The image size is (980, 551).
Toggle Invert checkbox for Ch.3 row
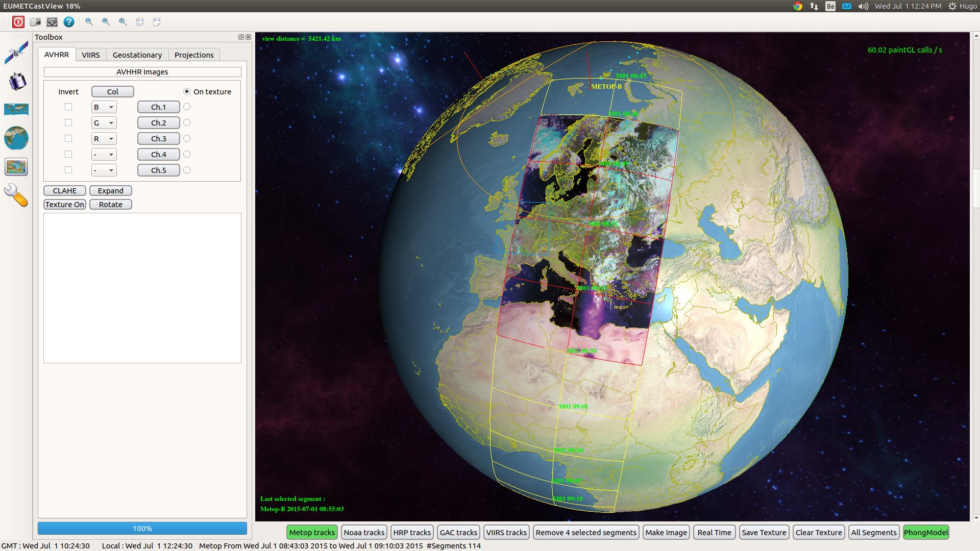(x=68, y=138)
